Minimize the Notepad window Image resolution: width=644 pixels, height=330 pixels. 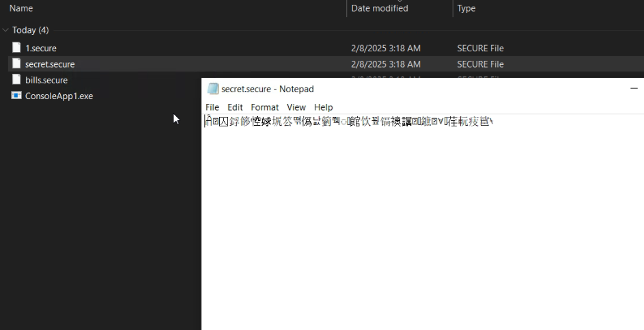tap(634, 88)
